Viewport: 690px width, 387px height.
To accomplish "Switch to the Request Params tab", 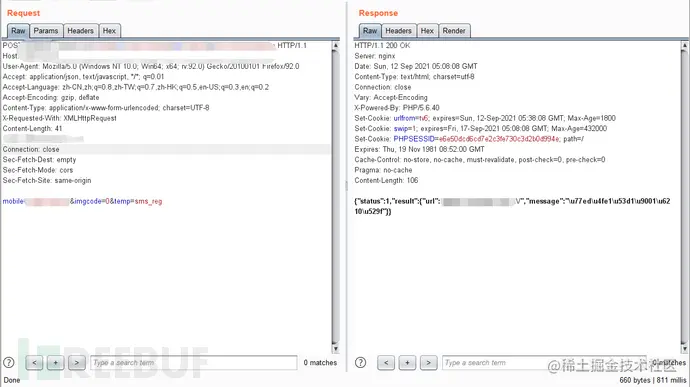I will coord(46,31).
